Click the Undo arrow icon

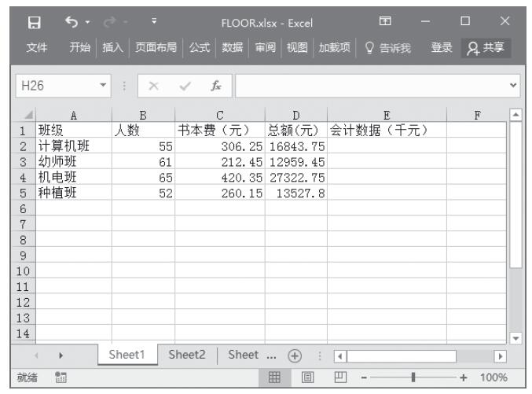pyautogui.click(x=68, y=17)
